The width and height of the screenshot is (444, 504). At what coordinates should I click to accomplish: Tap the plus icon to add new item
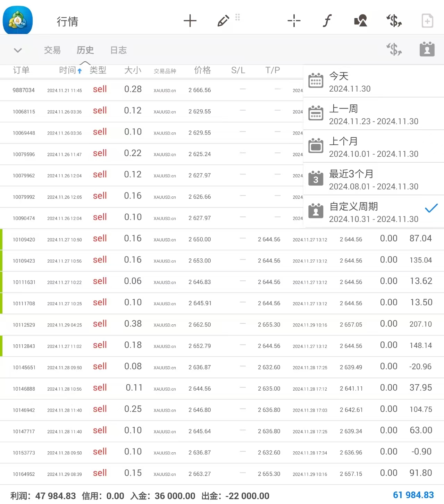click(190, 21)
